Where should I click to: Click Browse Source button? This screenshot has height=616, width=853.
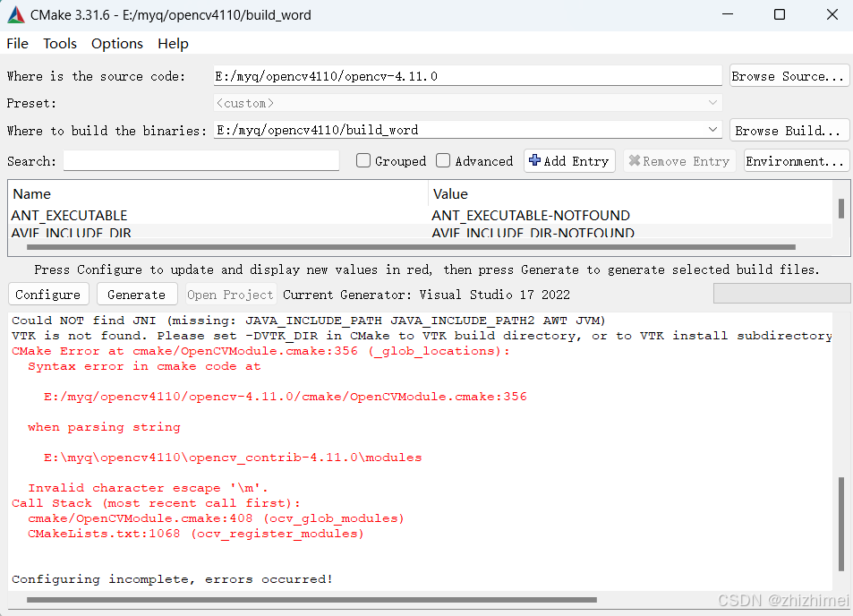pyautogui.click(x=789, y=76)
